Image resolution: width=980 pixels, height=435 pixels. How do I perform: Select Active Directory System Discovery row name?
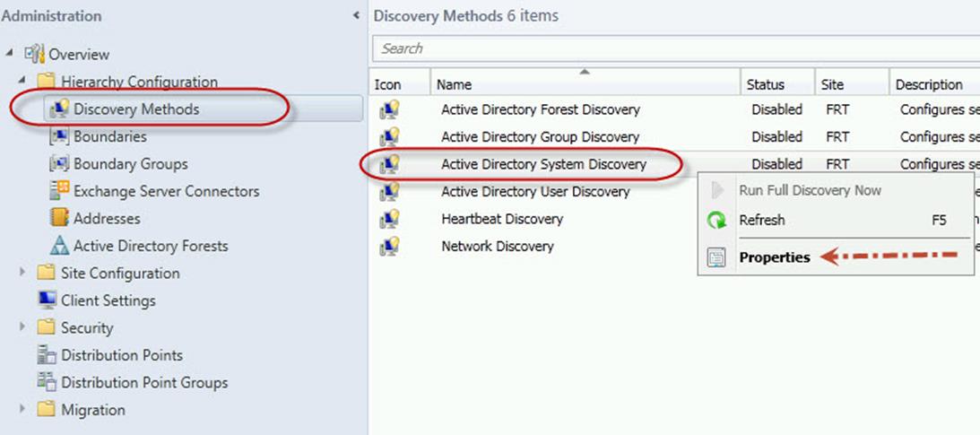(543, 164)
